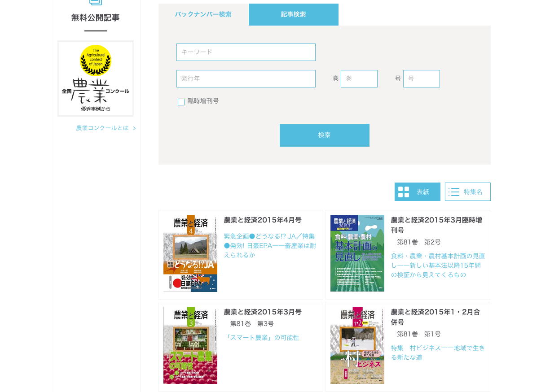Switch to the バックナンバー検索 tab
The height and width of the screenshot is (392, 541).
(x=203, y=14)
